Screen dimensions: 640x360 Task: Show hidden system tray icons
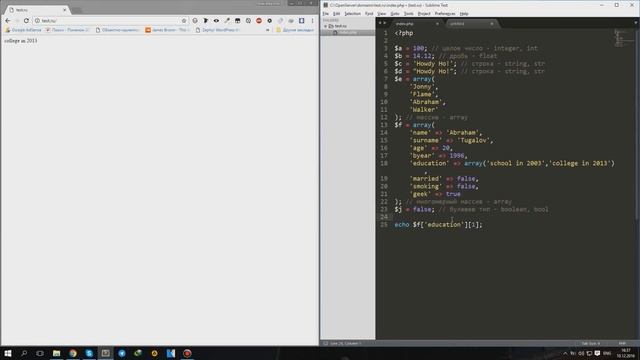click(565, 353)
